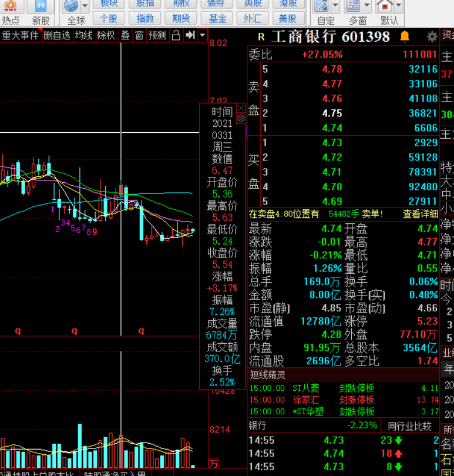Screen dimensions: 454x476
Task: Click the 默认 home layout icon
Action: click(x=385, y=5)
